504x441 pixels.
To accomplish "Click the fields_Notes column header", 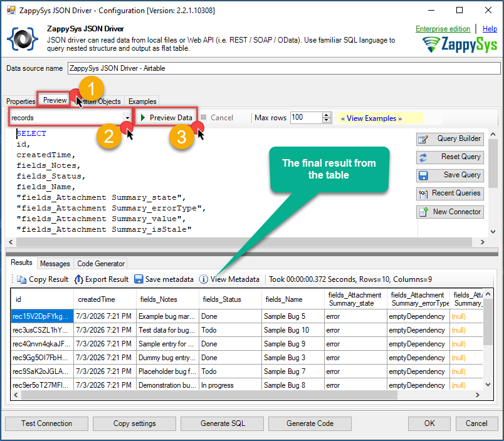I will 167,299.
